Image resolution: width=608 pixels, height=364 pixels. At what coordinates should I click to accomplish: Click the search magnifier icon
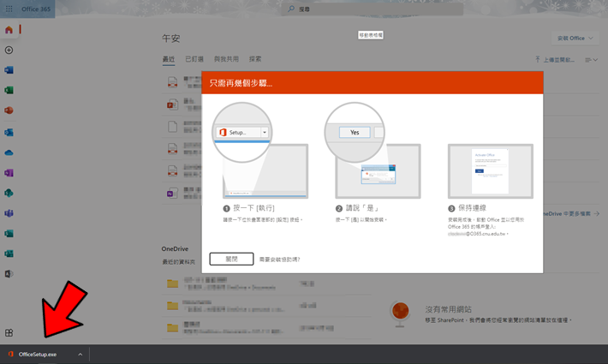[x=291, y=9]
